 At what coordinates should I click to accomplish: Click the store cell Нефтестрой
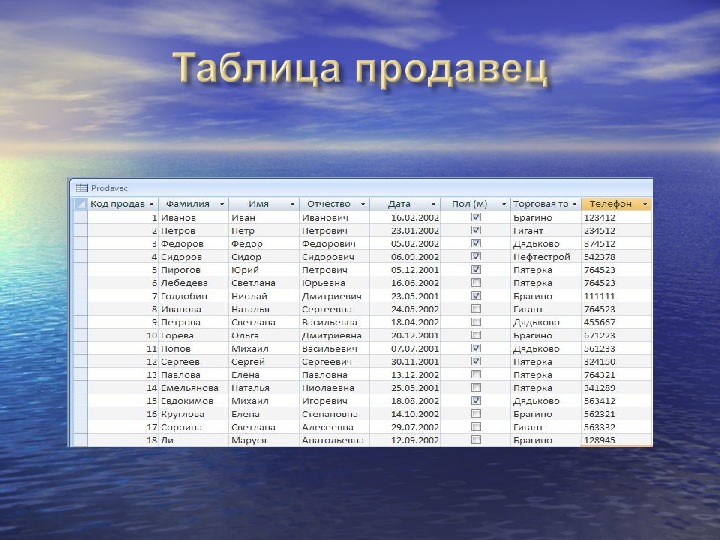pyautogui.click(x=546, y=257)
